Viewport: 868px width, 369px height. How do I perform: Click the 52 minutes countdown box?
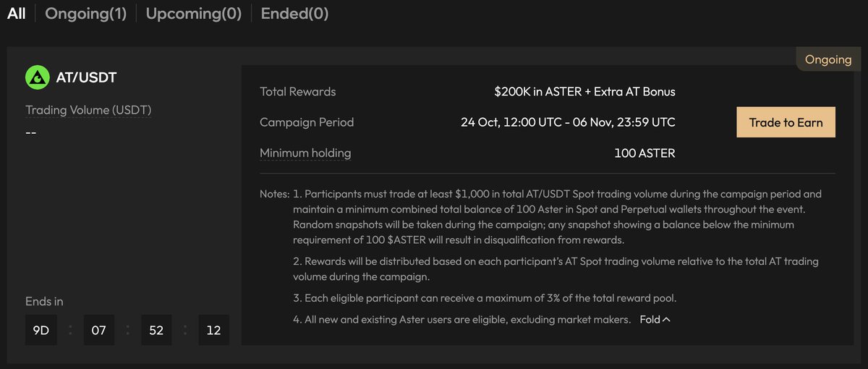[156, 330]
